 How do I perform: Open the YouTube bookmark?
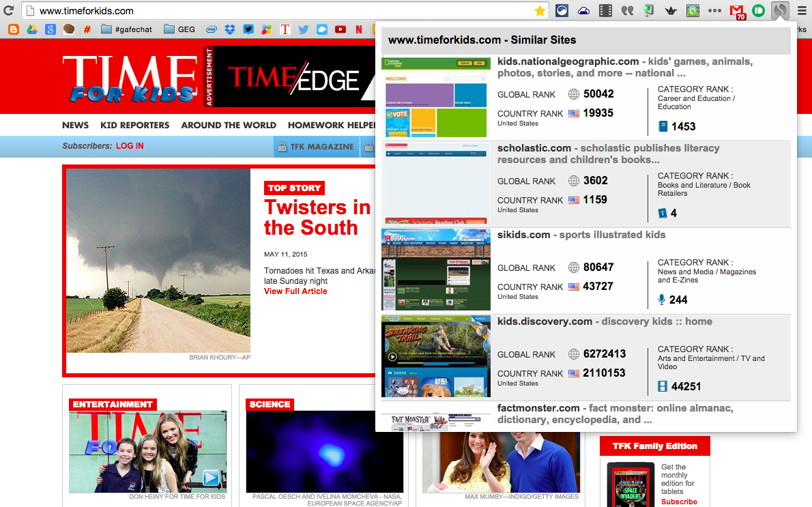click(340, 29)
